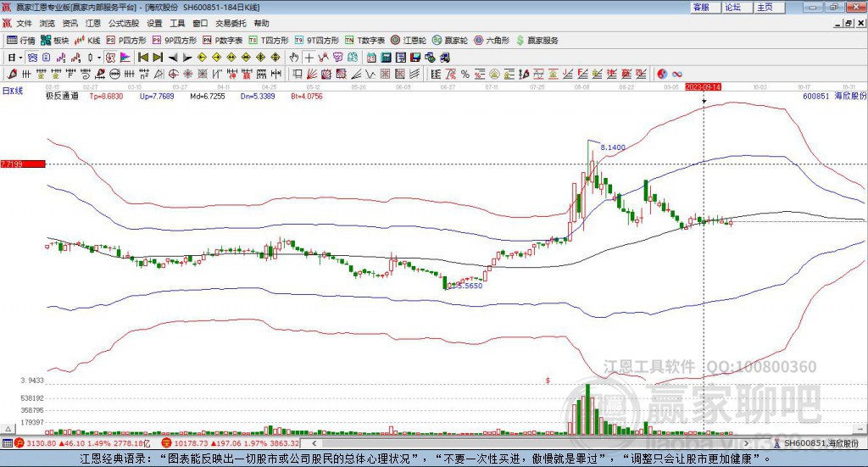Click the SH600851,海欣股份 status entry
The width and height of the screenshot is (868, 467).
click(x=817, y=443)
